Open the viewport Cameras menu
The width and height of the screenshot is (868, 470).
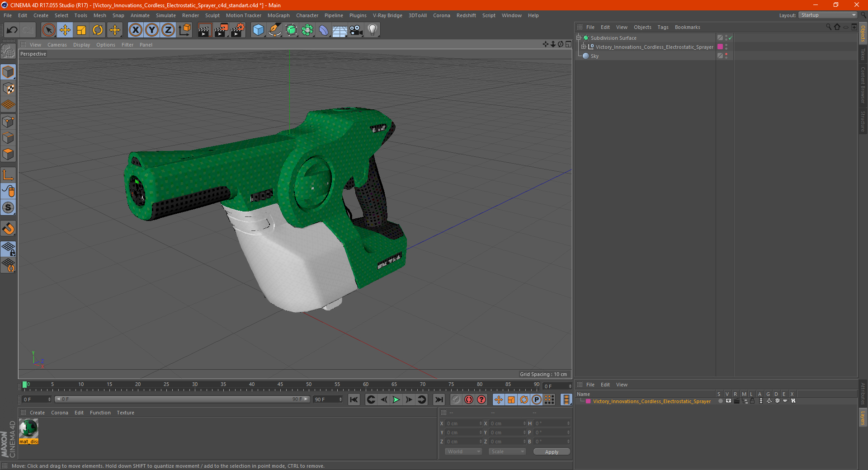pyautogui.click(x=57, y=45)
